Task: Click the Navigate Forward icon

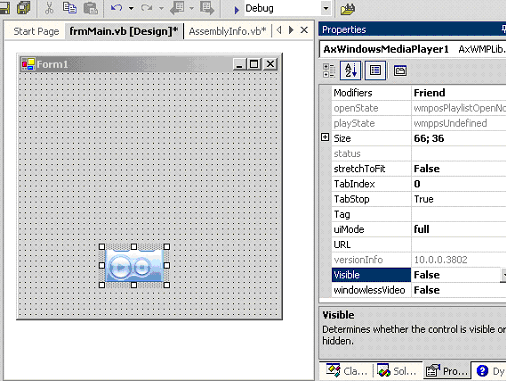Action: [207, 8]
